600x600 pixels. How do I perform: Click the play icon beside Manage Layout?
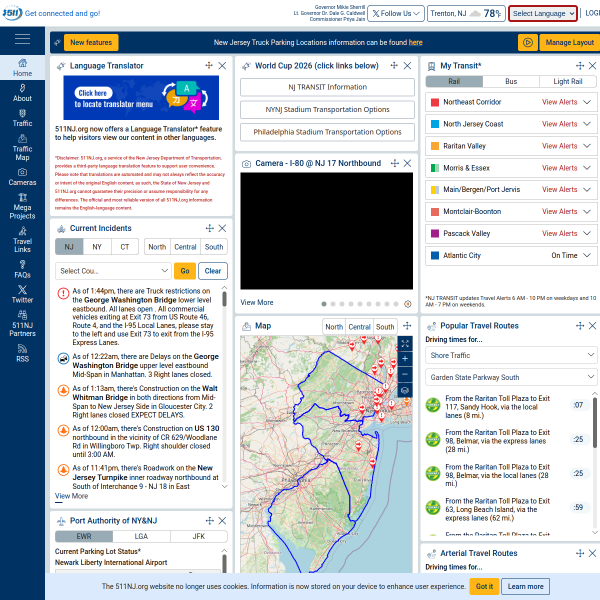pos(527,42)
